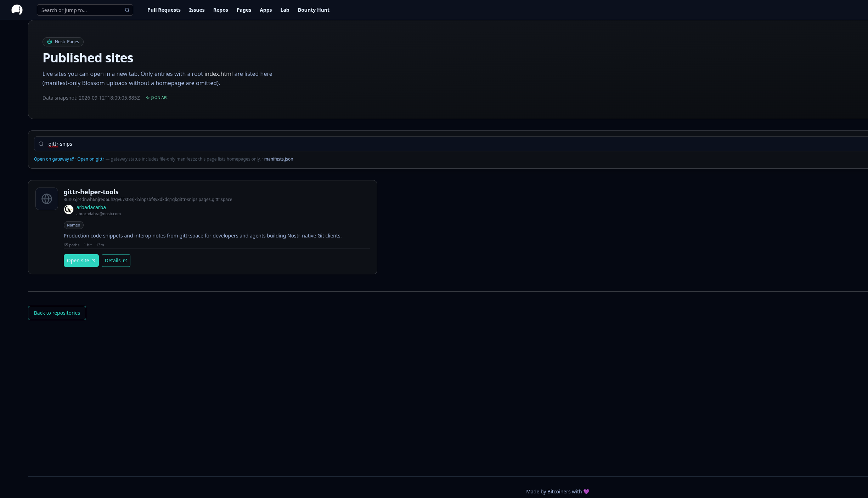Click the site URL ending in gittr-snips.pages.gittr.space
This screenshot has width=868, height=498.
pyautogui.click(x=148, y=200)
